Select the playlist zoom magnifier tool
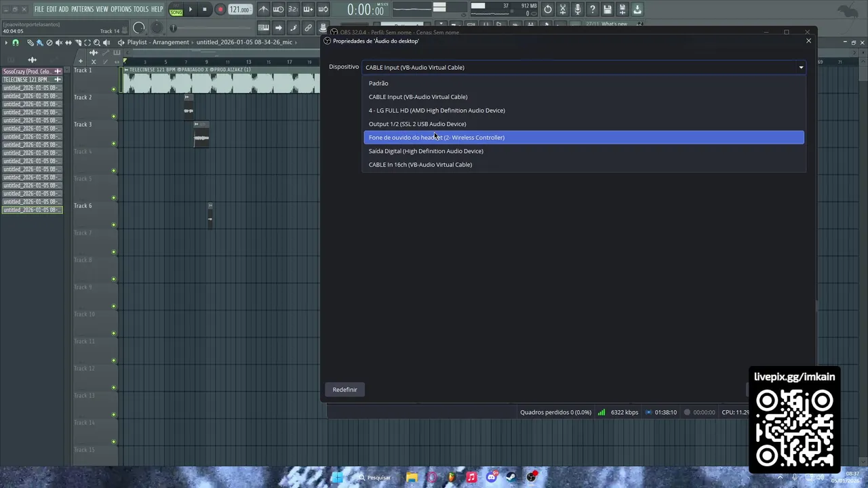The image size is (868, 488). [96, 43]
